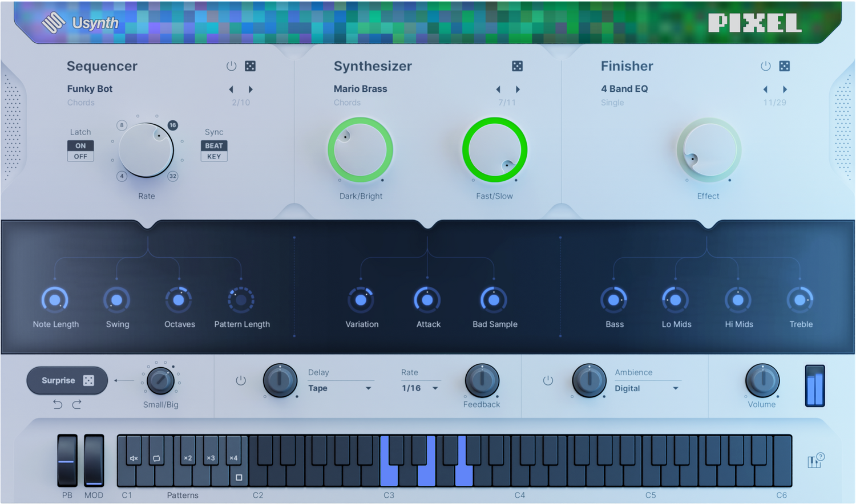
Task: Roll the Sequencer dice to randomize
Action: 250,66
